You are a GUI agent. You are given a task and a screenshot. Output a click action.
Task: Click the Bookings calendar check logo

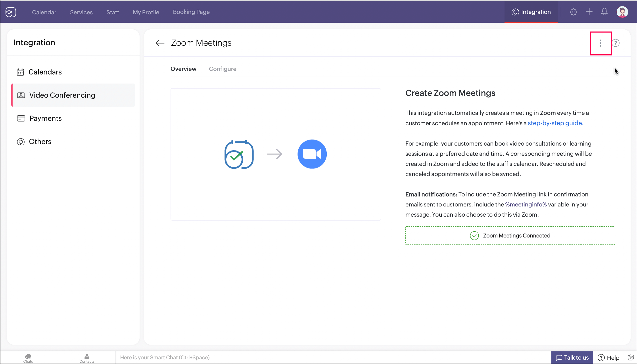[239, 154]
